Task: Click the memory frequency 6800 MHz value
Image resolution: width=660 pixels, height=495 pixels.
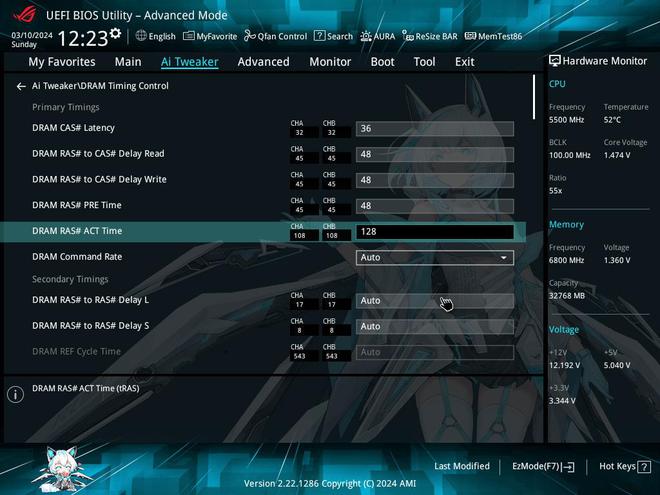Action: 566,261
